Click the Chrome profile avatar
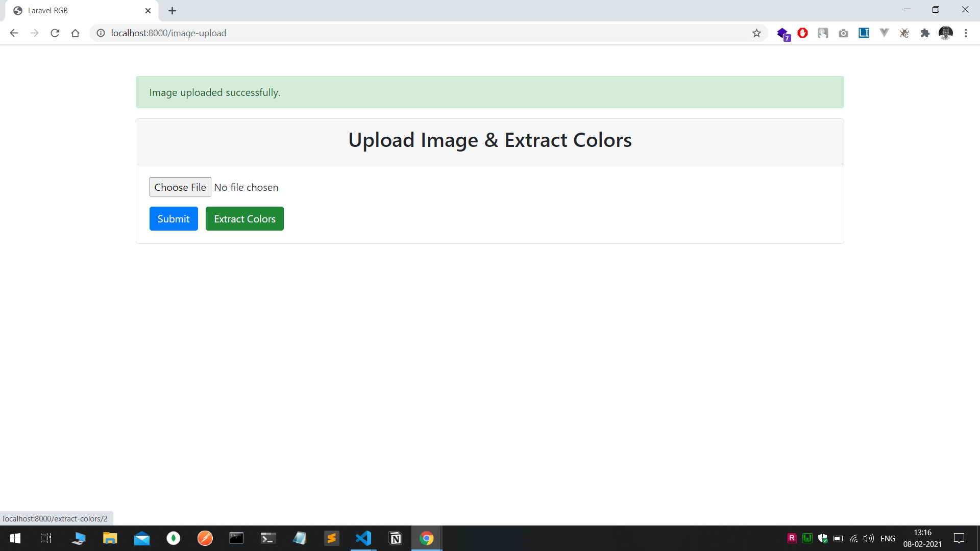The height and width of the screenshot is (551, 980). pyautogui.click(x=945, y=33)
